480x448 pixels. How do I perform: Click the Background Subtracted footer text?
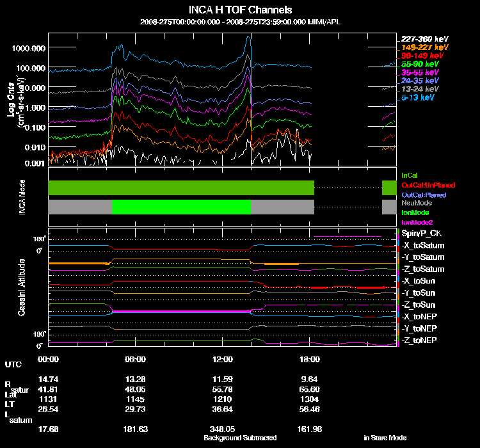pos(240,438)
